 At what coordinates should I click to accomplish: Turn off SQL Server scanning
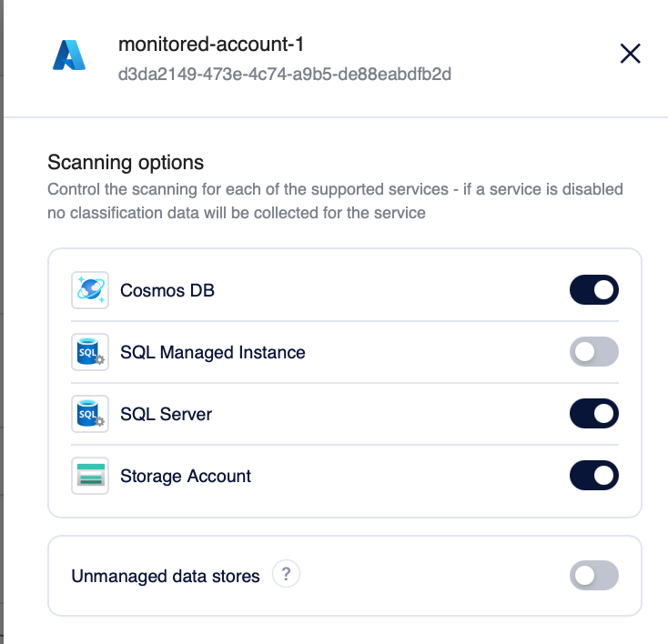point(594,414)
